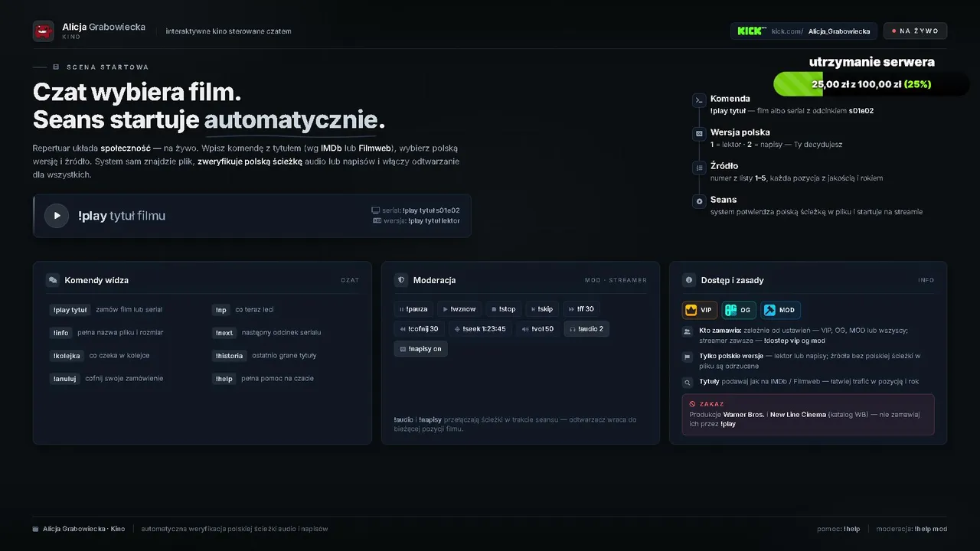980x551 pixels.
Task: Click the !stop moderation chip
Action: click(504, 309)
